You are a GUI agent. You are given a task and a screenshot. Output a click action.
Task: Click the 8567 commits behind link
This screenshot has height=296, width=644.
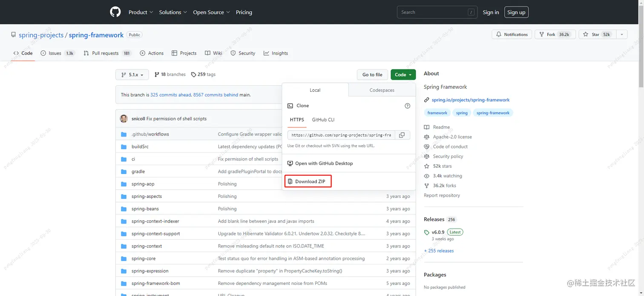[216, 95]
